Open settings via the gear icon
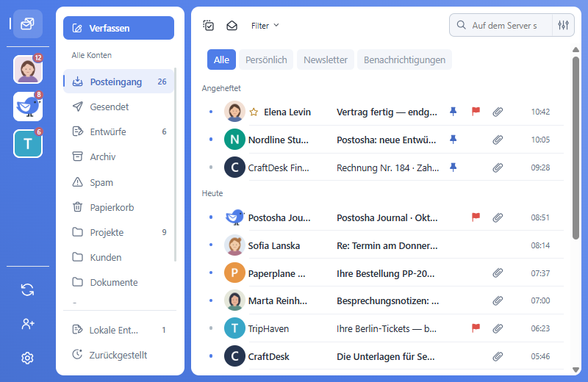 coord(27,358)
